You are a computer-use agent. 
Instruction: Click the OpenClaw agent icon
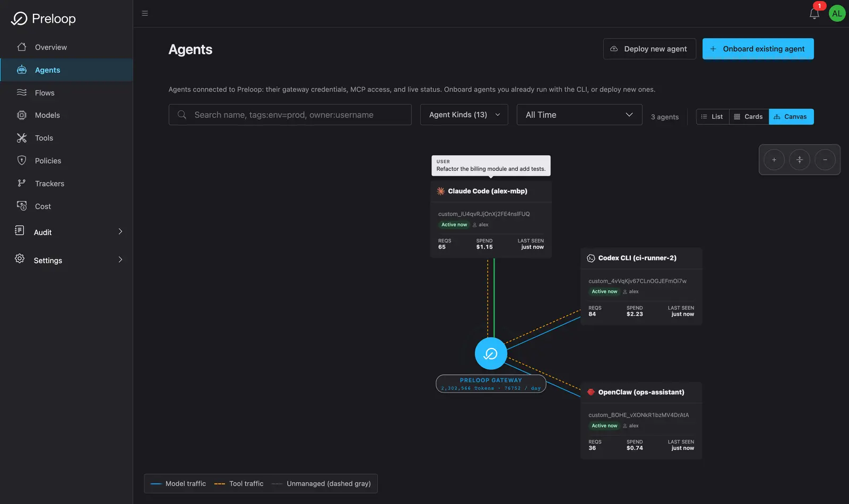[x=591, y=392]
